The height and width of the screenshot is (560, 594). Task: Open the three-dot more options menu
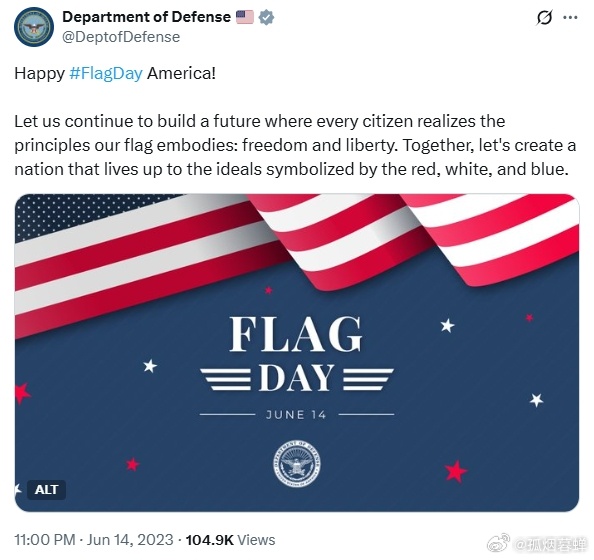(571, 17)
